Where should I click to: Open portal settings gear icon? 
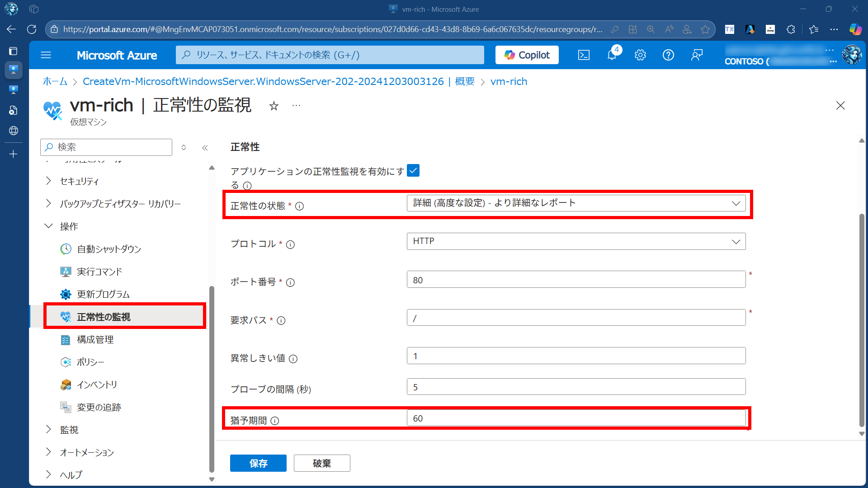[640, 55]
